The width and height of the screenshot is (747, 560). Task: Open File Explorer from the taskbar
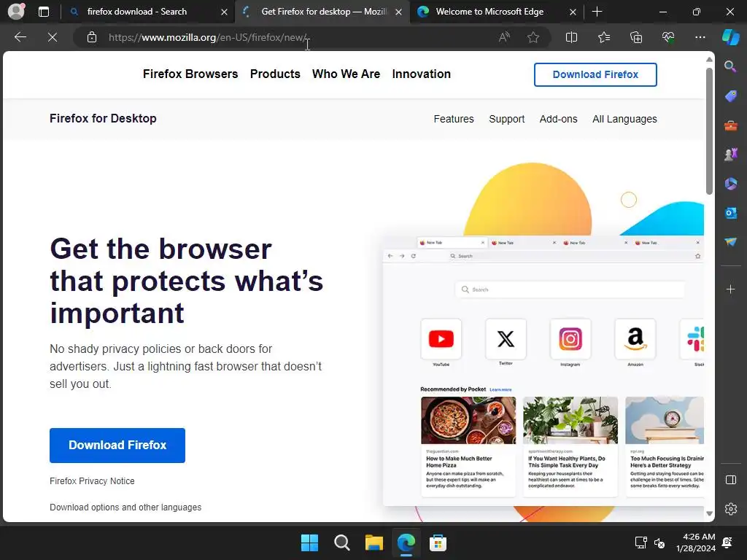(x=374, y=542)
